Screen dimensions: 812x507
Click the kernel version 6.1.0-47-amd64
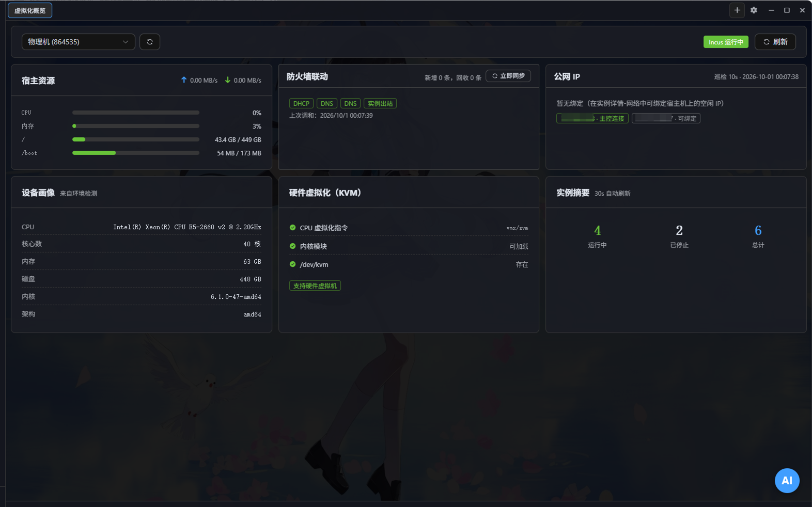pyautogui.click(x=236, y=297)
